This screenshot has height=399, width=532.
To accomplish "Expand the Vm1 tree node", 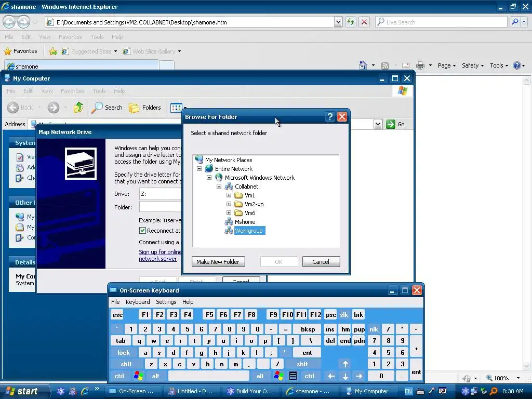I will pyautogui.click(x=229, y=195).
